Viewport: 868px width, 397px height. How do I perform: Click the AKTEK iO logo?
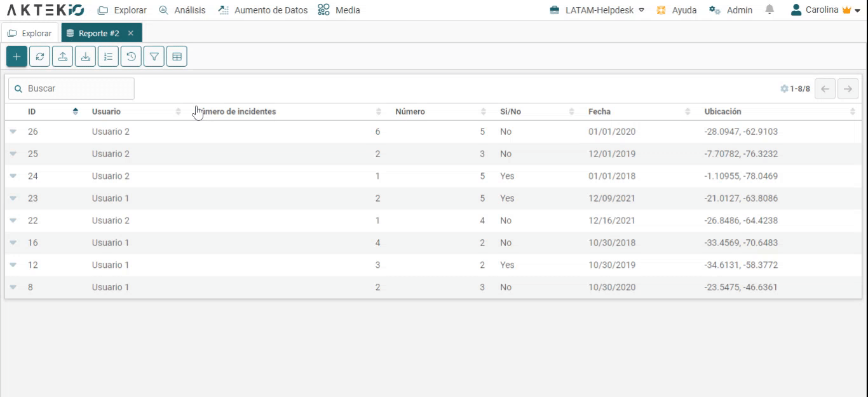click(45, 10)
